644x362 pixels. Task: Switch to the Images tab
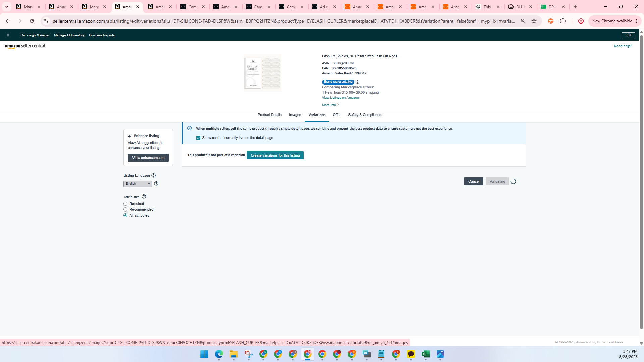coord(295,115)
